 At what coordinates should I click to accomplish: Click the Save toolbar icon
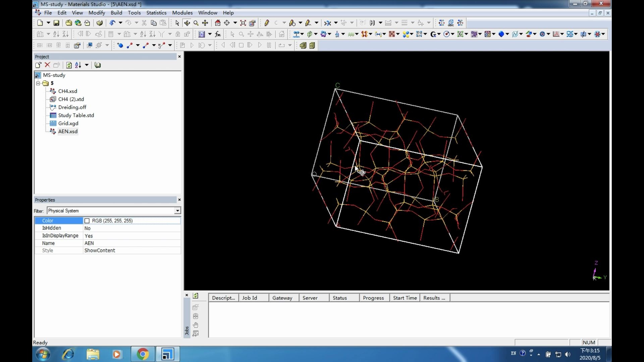click(x=56, y=23)
